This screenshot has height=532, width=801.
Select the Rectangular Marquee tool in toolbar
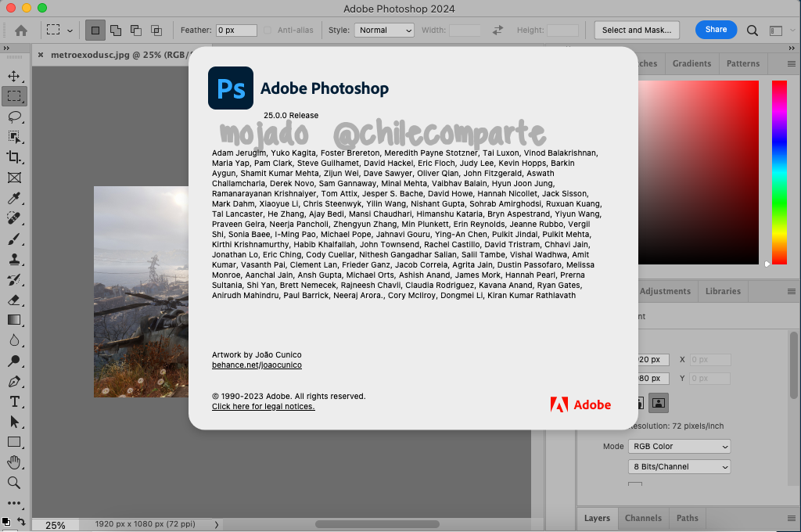(x=14, y=96)
